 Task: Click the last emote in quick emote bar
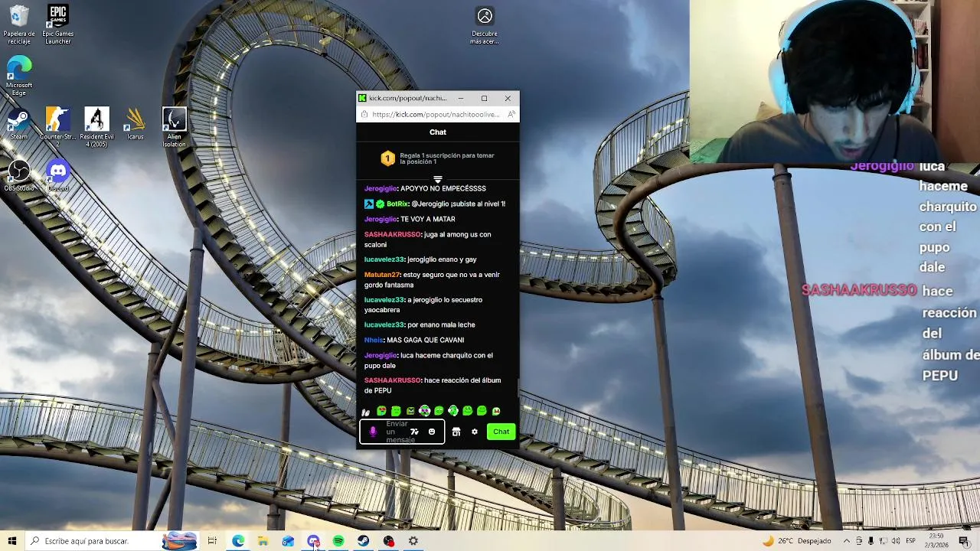click(496, 411)
